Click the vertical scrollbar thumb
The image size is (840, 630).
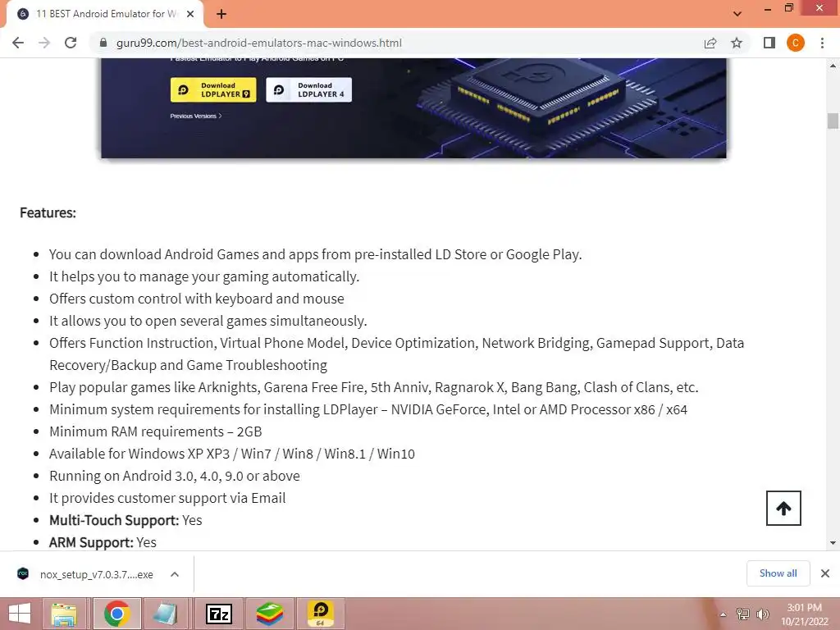(833, 121)
